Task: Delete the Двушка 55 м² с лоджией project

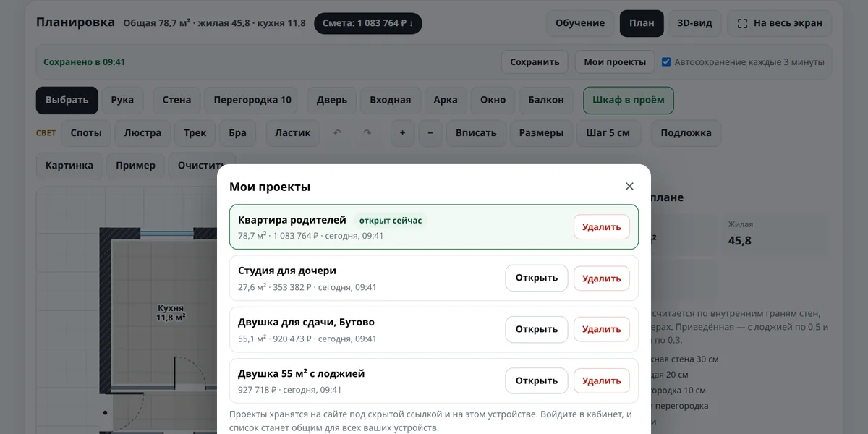Action: click(x=602, y=381)
